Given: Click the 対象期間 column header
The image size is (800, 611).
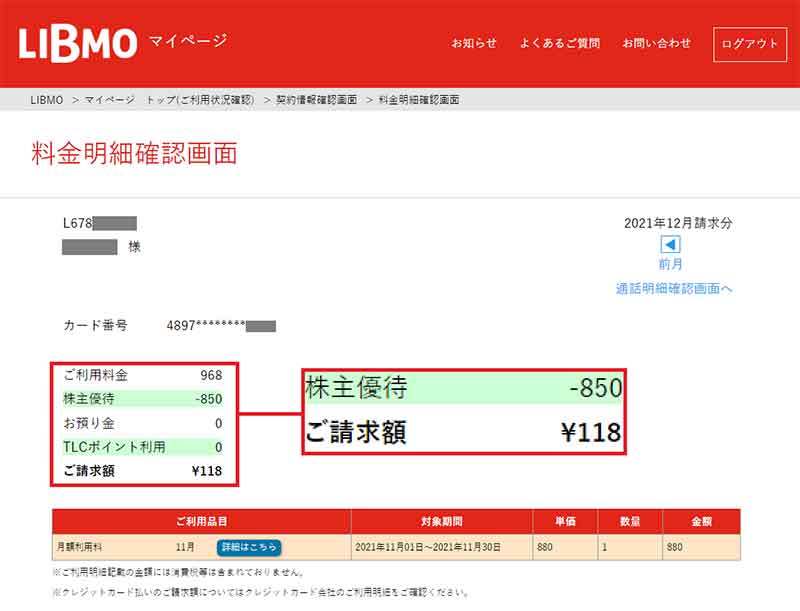Looking at the screenshot, I should [442, 521].
